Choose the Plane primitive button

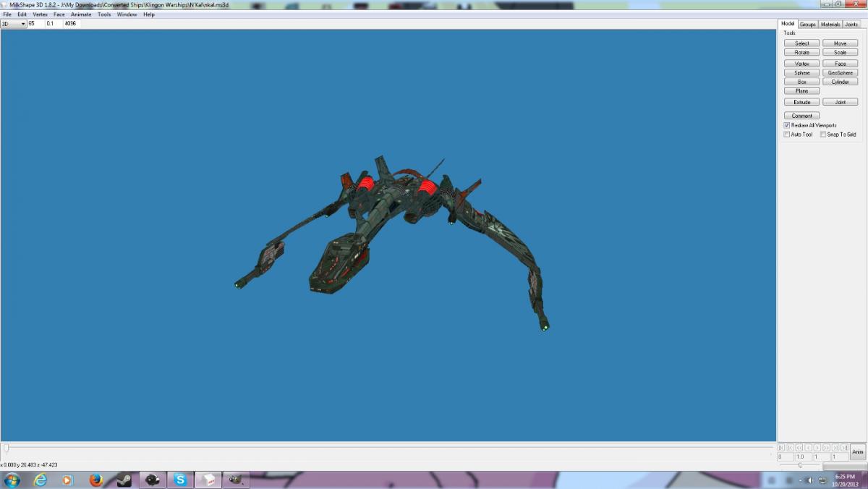pyautogui.click(x=802, y=91)
